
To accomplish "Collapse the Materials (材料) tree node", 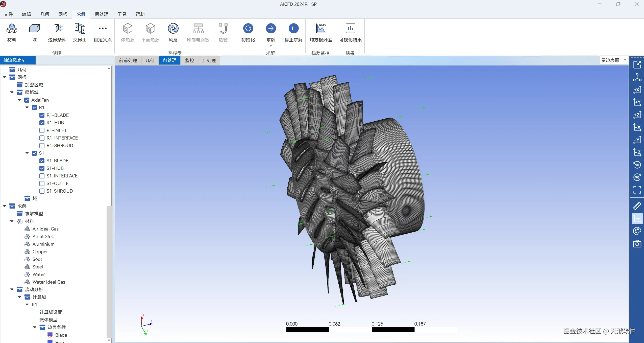I will point(12,221).
